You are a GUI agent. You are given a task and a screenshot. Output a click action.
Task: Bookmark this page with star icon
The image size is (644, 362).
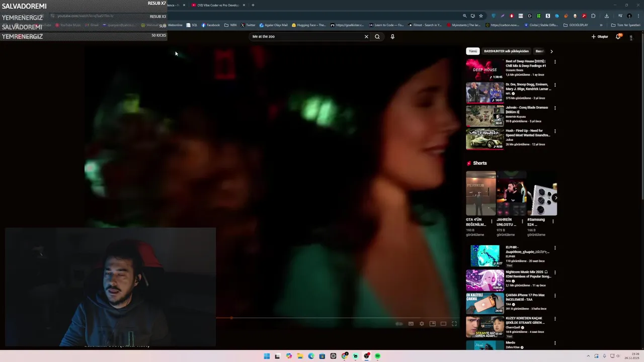(x=481, y=16)
